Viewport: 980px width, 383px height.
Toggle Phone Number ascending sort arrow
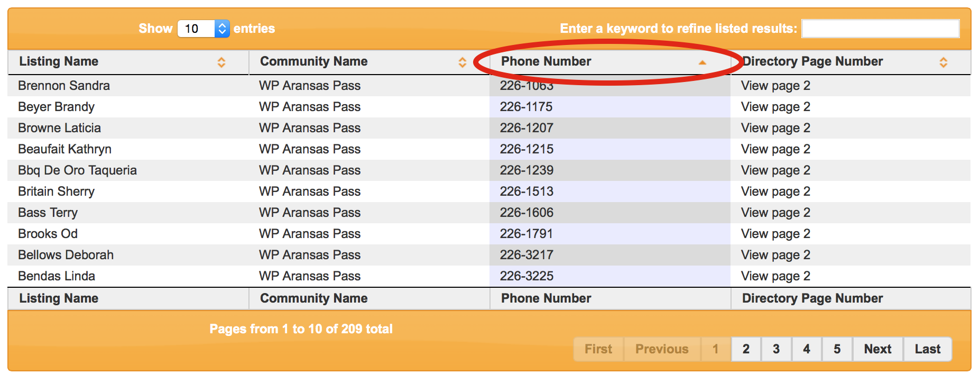click(702, 62)
